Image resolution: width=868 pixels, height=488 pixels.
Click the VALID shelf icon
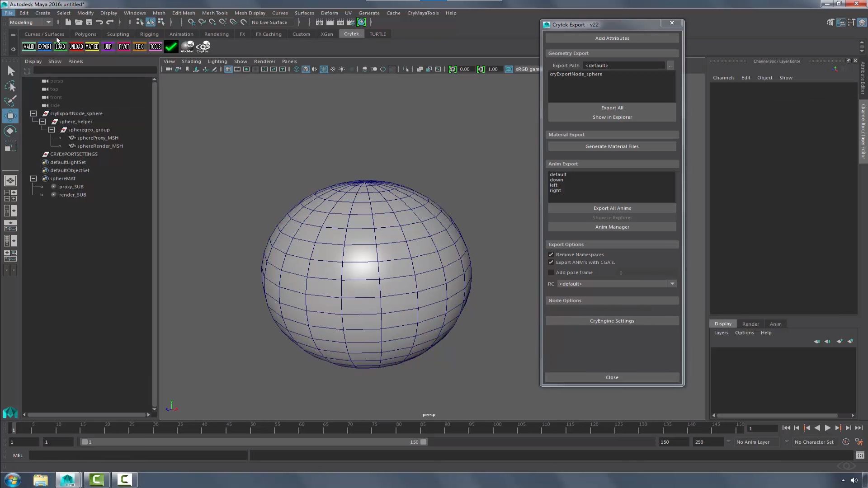click(x=29, y=47)
